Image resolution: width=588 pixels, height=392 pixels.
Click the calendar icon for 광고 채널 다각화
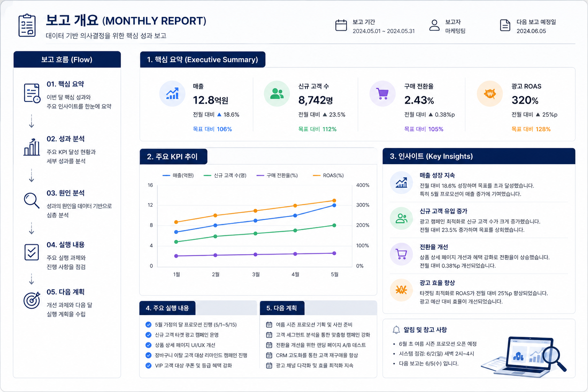tap(269, 366)
